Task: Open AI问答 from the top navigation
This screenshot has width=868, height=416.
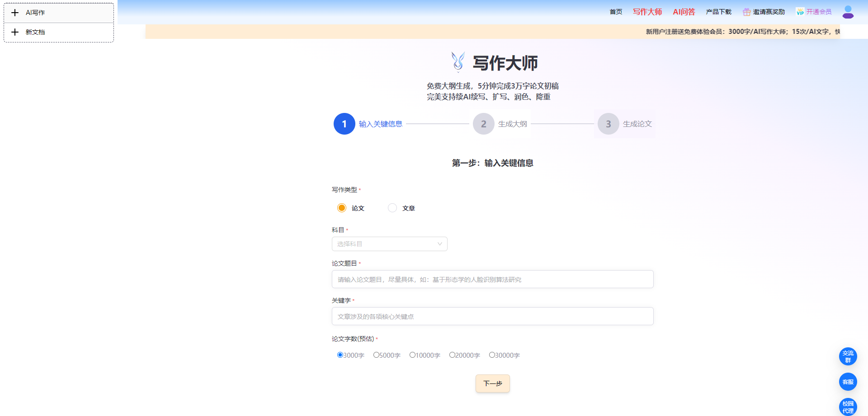Action: (x=684, y=12)
